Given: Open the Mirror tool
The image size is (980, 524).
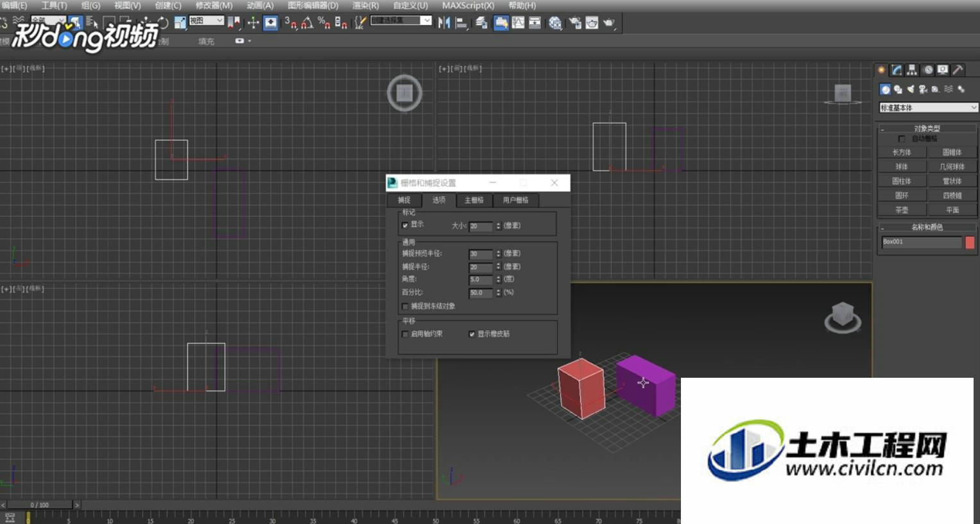Looking at the screenshot, I should click(x=444, y=23).
